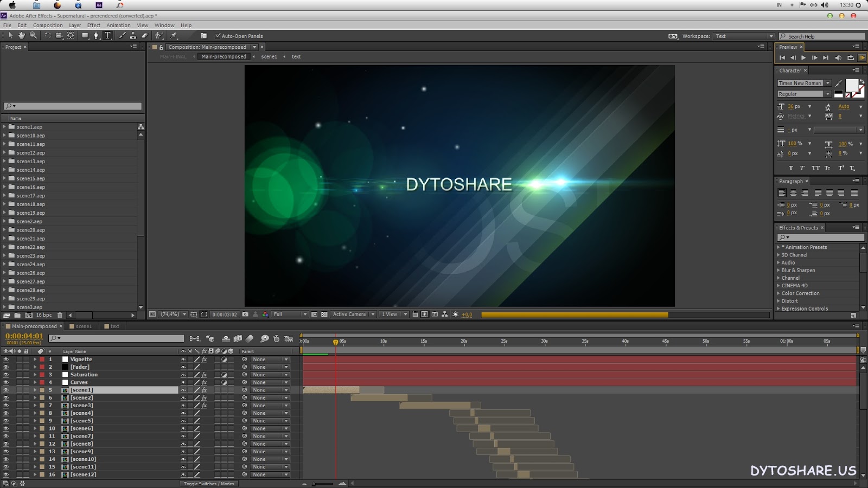Click the white fill color swatch
This screenshot has width=868, height=488.
pos(851,85)
